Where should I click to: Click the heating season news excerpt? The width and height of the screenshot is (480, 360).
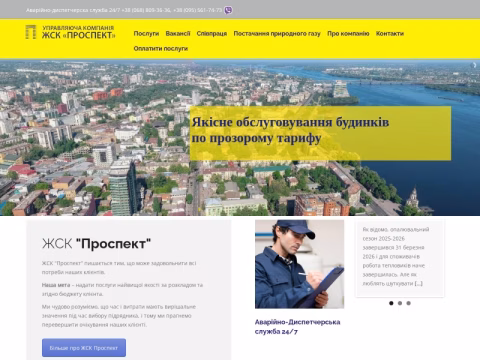point(396,256)
